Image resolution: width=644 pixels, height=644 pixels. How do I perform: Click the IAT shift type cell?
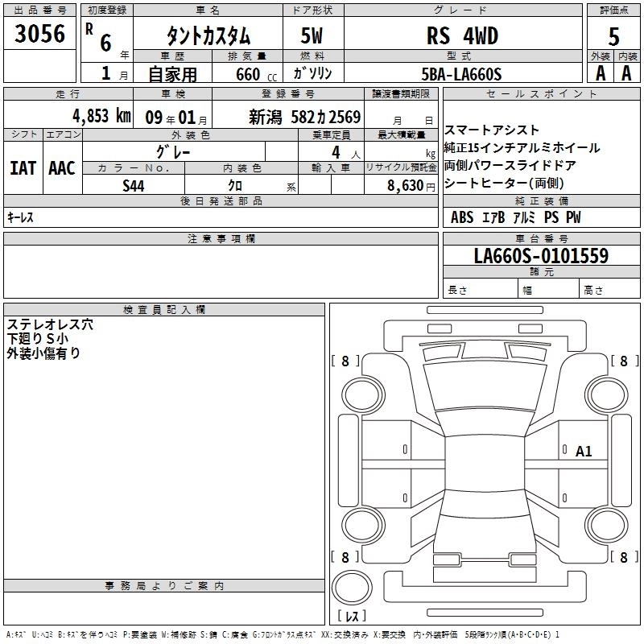(23, 168)
